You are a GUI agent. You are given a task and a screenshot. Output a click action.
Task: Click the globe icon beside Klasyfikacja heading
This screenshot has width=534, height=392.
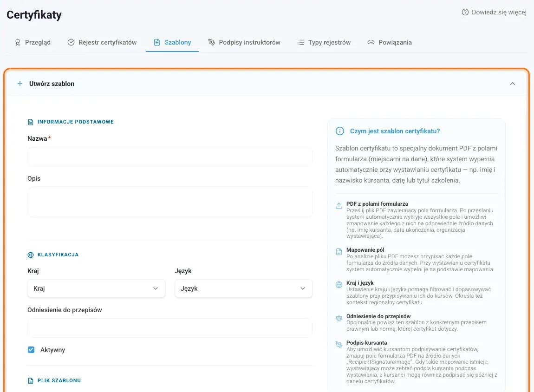[x=31, y=255]
